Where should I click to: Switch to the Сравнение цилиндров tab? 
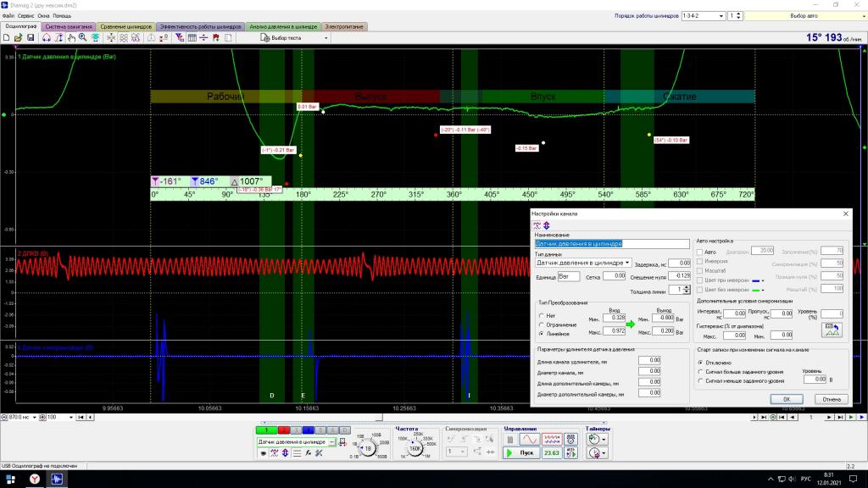125,26
